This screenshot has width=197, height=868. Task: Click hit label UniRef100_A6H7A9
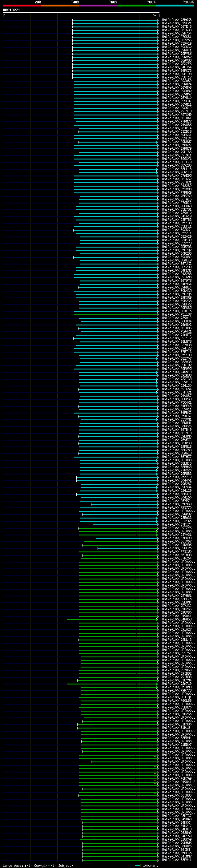(x=176, y=778)
